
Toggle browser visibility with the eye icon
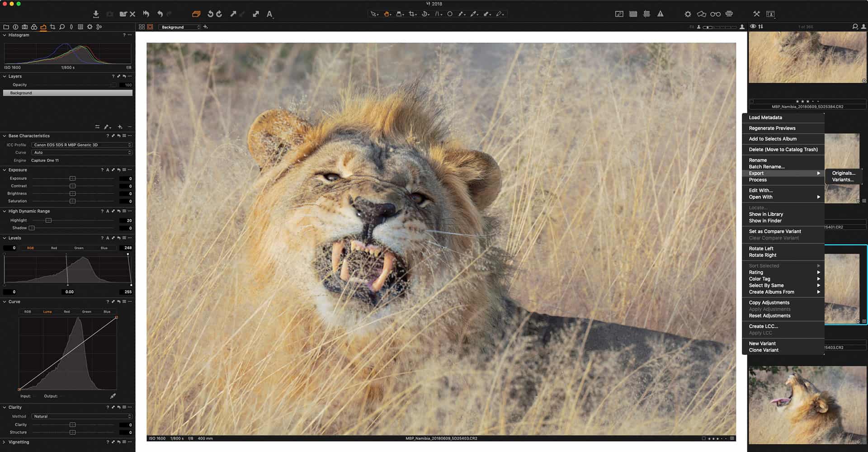coord(753,27)
